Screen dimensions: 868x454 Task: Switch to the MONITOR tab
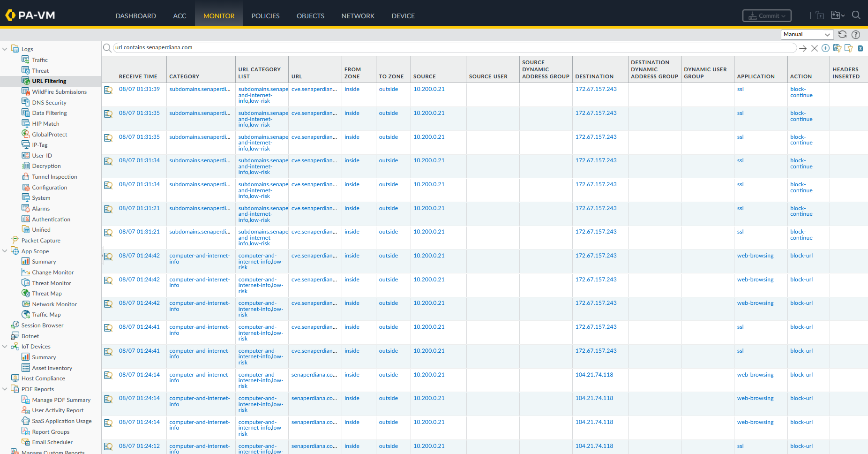click(x=219, y=16)
